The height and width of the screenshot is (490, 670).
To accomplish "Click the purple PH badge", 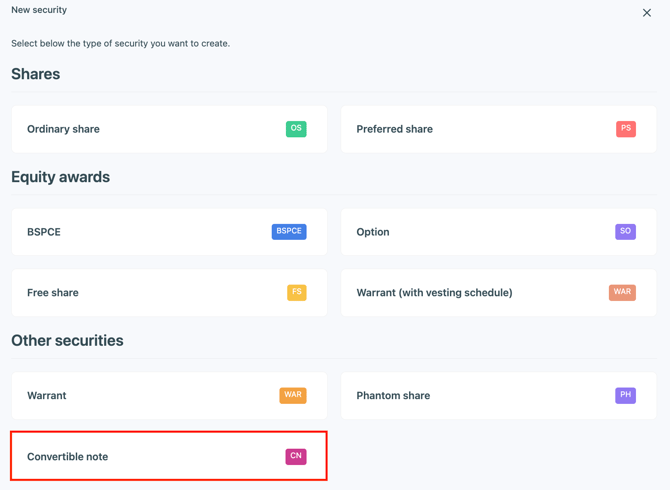I will 625,395.
